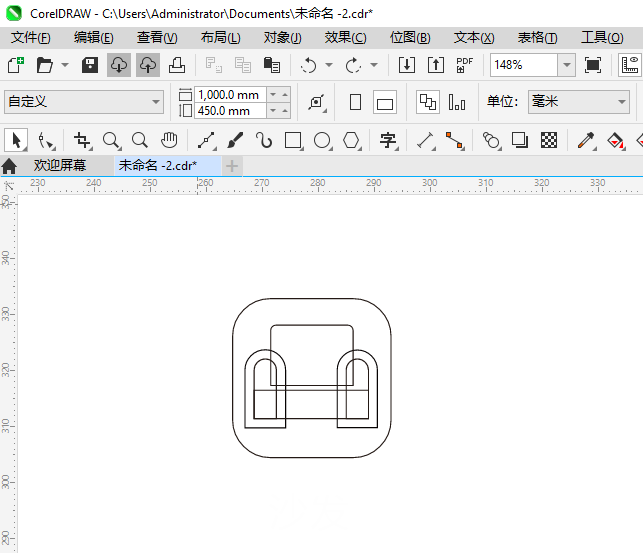Redo the last action

point(353,65)
